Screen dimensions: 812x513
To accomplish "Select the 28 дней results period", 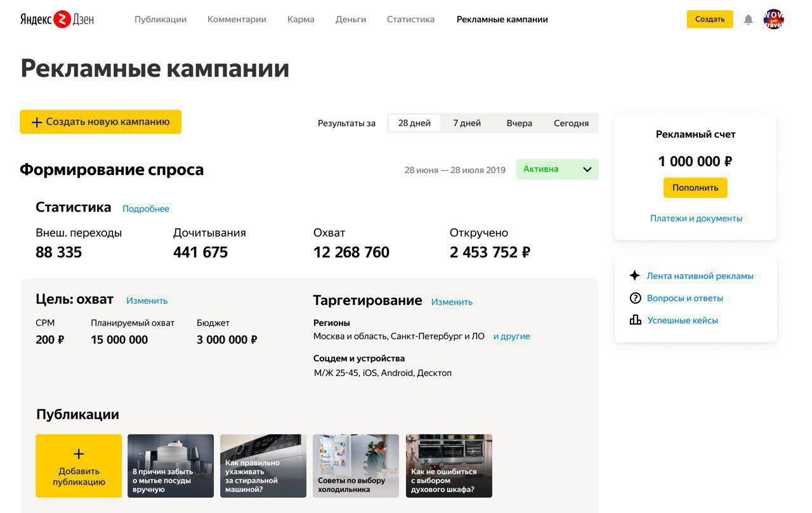I will (414, 123).
